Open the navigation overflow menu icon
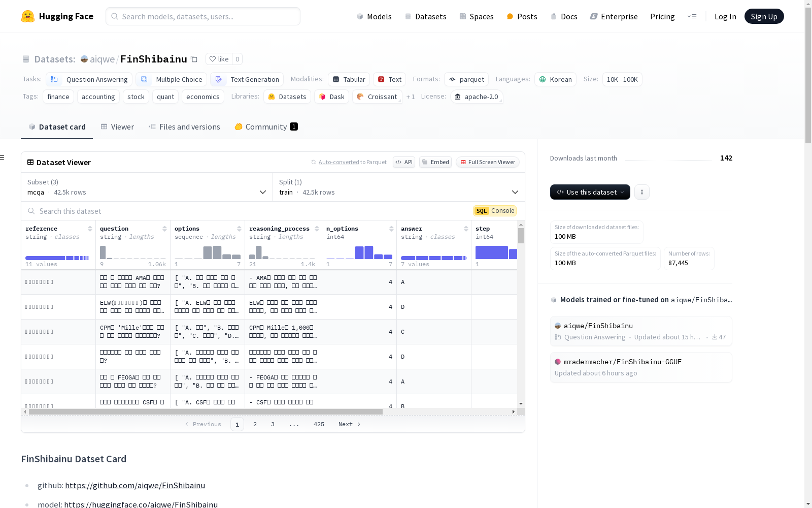 tap(692, 16)
